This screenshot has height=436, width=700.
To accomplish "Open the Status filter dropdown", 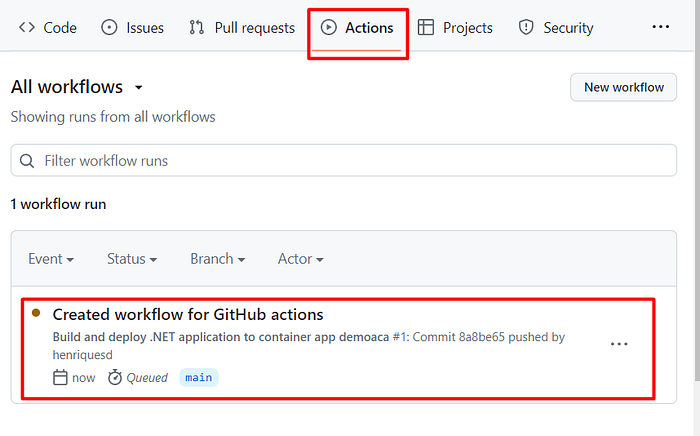I will [x=132, y=259].
